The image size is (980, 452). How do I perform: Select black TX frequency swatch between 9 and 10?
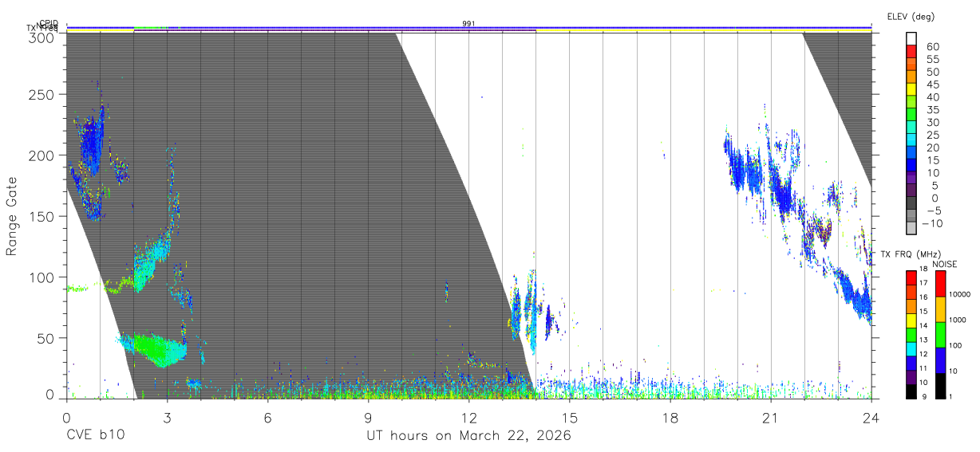pyautogui.click(x=911, y=391)
